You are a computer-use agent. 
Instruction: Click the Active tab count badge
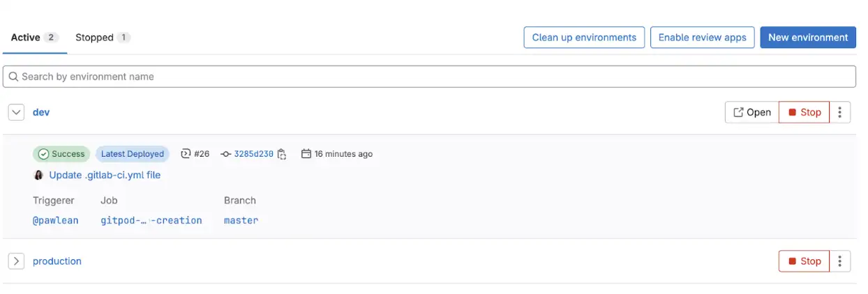click(x=51, y=38)
